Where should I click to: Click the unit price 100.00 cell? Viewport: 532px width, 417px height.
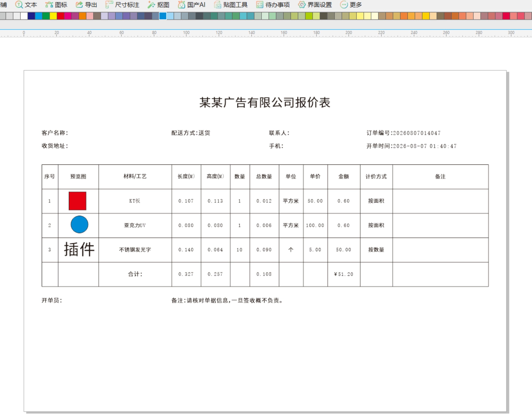pyautogui.click(x=315, y=225)
